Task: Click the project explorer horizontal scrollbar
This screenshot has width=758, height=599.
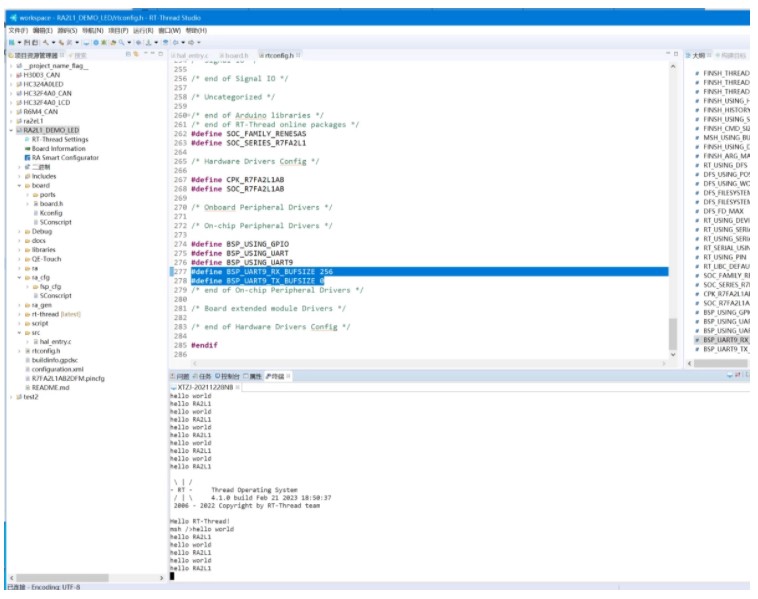Action: (62, 578)
